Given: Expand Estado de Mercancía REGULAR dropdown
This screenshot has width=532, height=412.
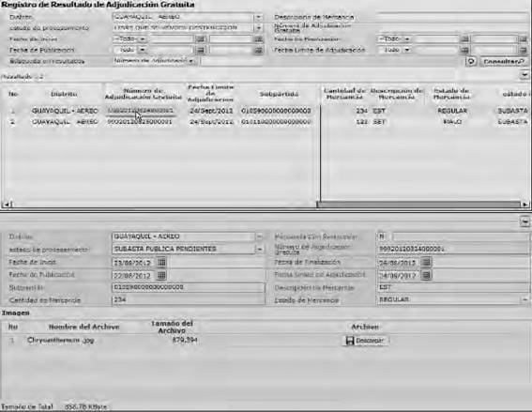Looking at the screenshot, I should tap(524, 299).
